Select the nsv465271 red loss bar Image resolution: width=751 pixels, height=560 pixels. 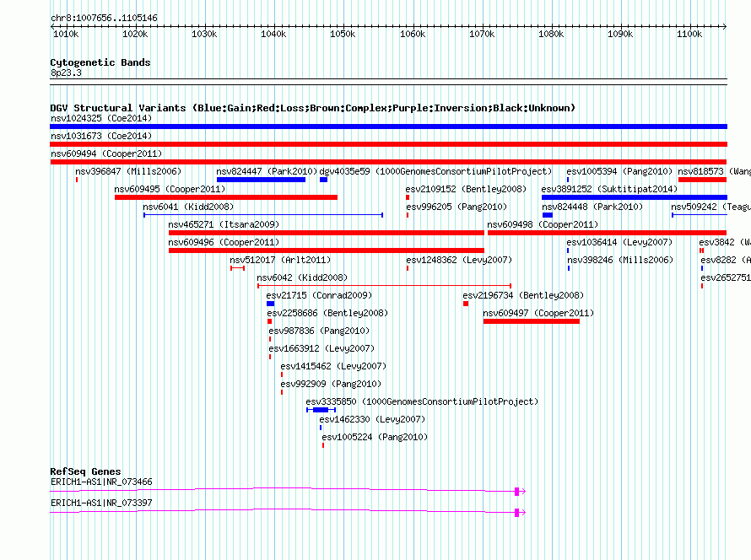(327, 233)
